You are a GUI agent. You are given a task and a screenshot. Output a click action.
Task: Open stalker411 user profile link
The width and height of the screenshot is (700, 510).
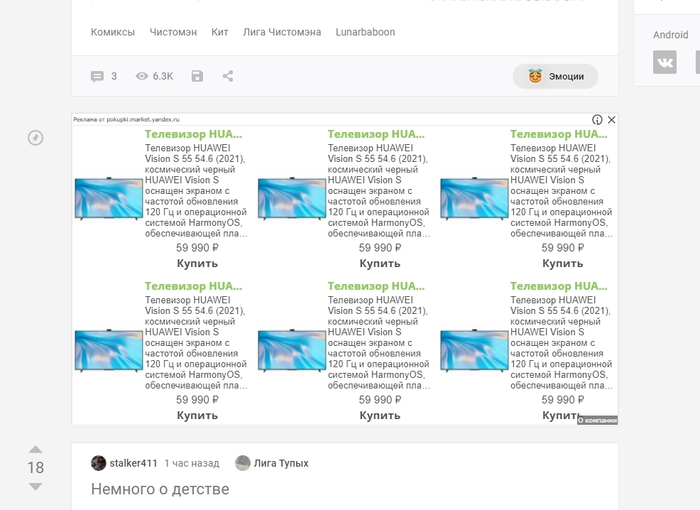click(x=133, y=463)
